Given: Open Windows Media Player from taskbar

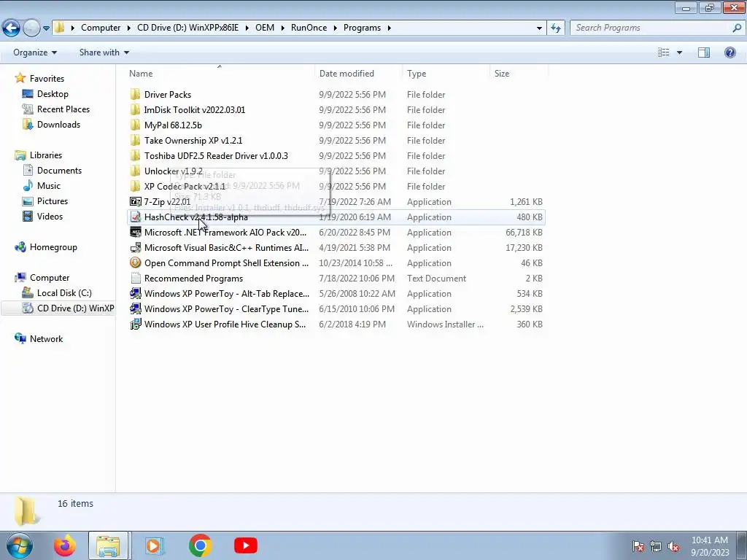Looking at the screenshot, I should [x=153, y=545].
